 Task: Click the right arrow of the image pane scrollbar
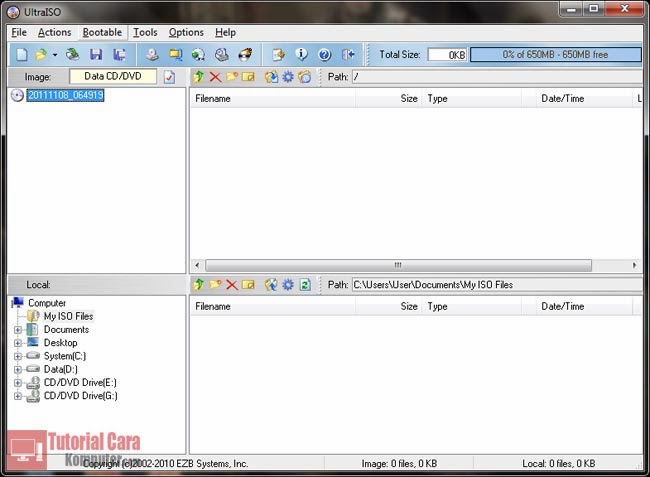[635, 265]
